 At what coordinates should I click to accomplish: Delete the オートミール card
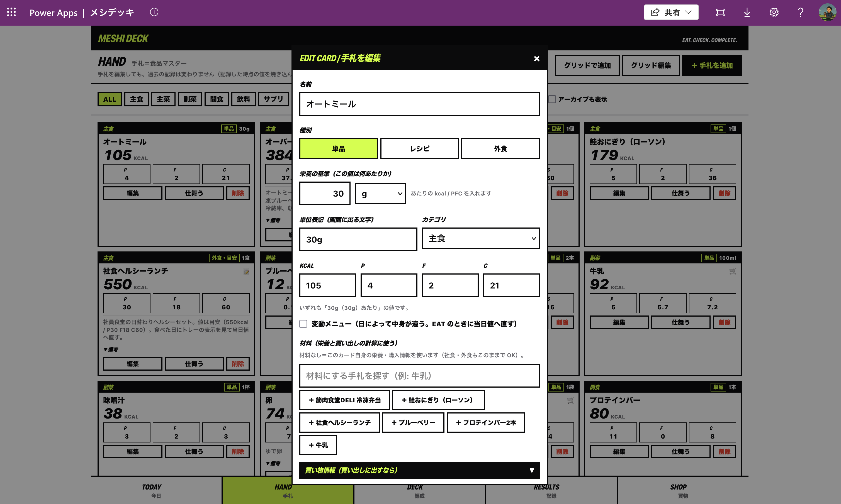[x=238, y=193]
